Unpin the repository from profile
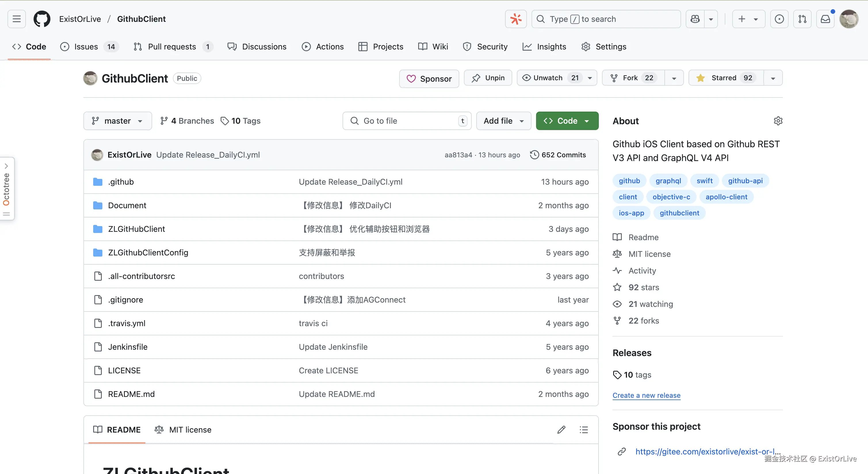Screen dimensions: 868x474 pos(488,78)
